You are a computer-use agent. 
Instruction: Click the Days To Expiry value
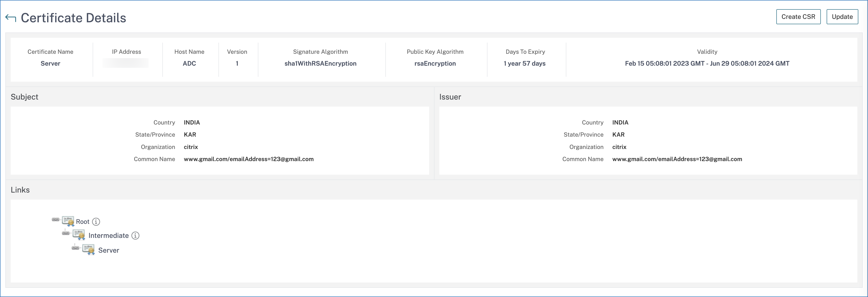(x=525, y=63)
